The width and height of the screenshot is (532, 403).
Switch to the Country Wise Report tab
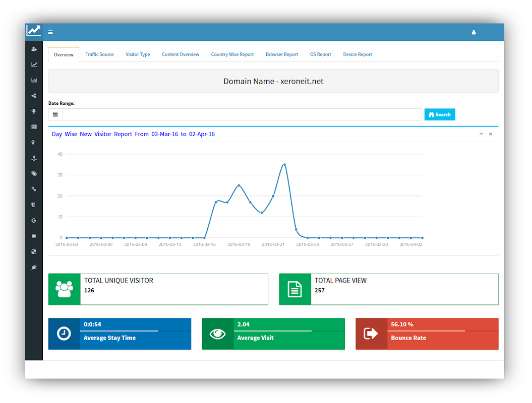pos(232,54)
